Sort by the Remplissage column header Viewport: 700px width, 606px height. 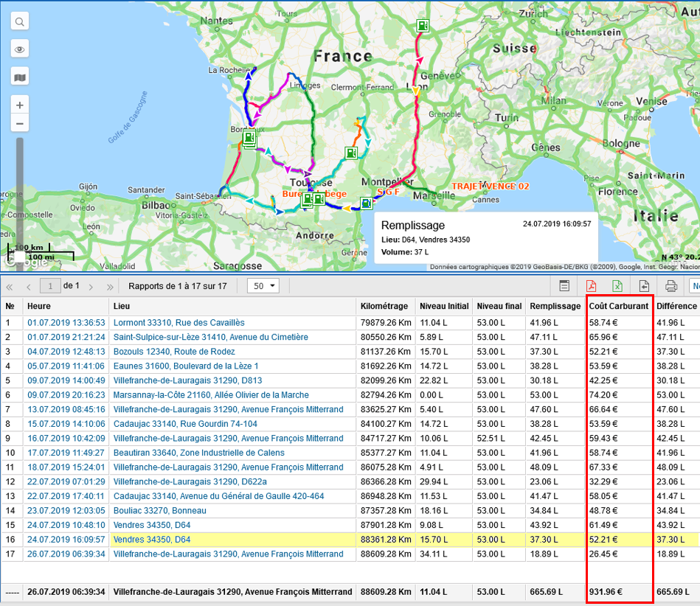555,306
